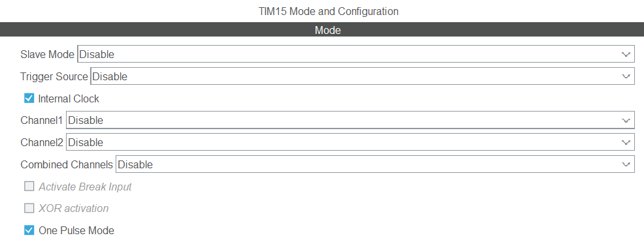This screenshot has height=242, width=644.
Task: Open the Combined Channels dropdown arrow
Action: tap(626, 164)
